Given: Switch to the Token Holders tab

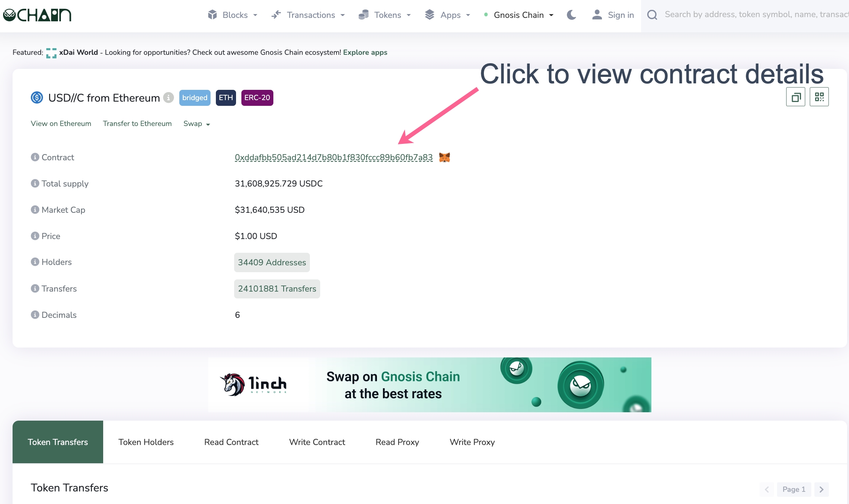Looking at the screenshot, I should 146,442.
